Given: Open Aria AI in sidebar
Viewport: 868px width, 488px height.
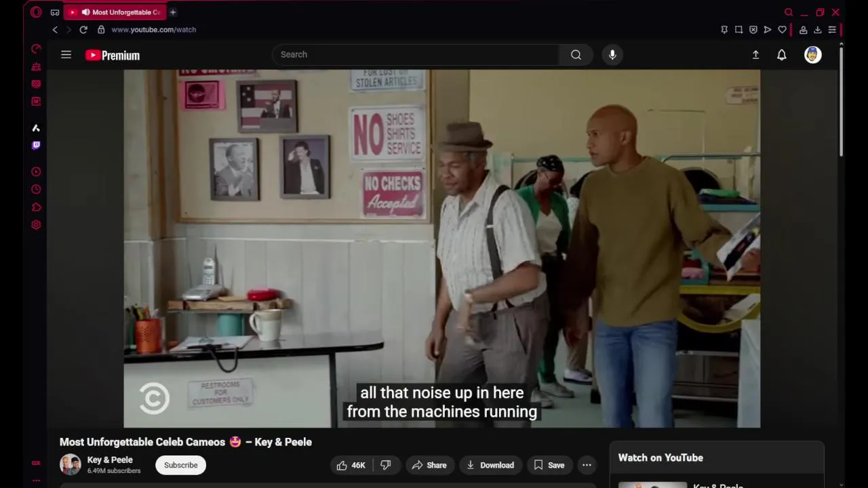Looking at the screenshot, I should 36,128.
